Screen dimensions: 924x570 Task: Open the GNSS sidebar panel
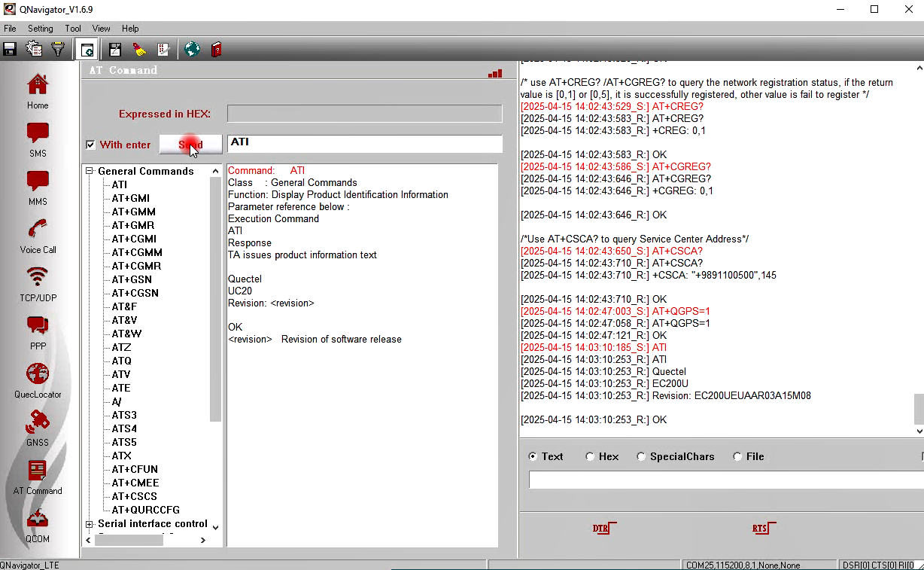[38, 429]
